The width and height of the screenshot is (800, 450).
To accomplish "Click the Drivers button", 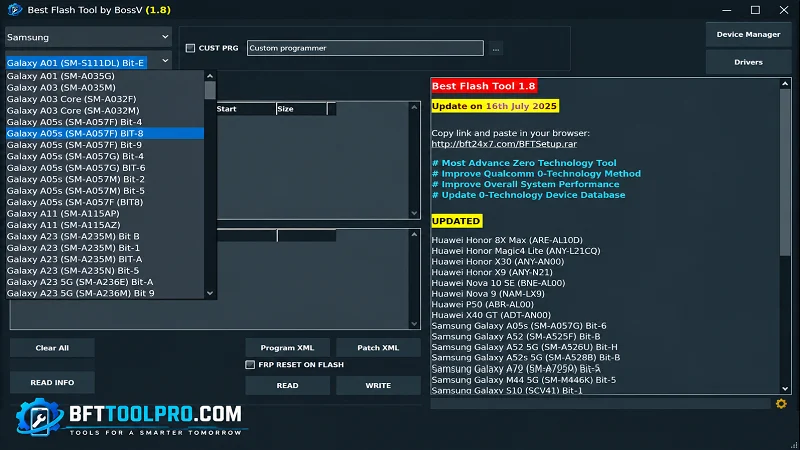I will 748,62.
